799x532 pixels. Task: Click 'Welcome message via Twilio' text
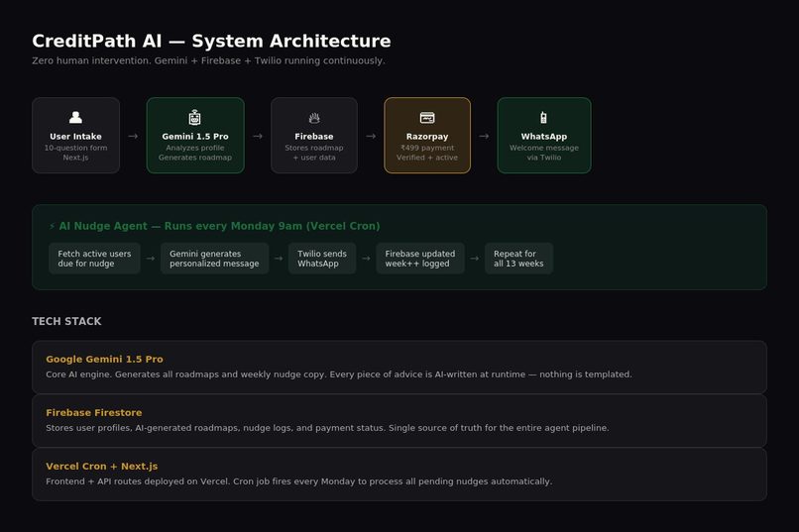point(543,153)
